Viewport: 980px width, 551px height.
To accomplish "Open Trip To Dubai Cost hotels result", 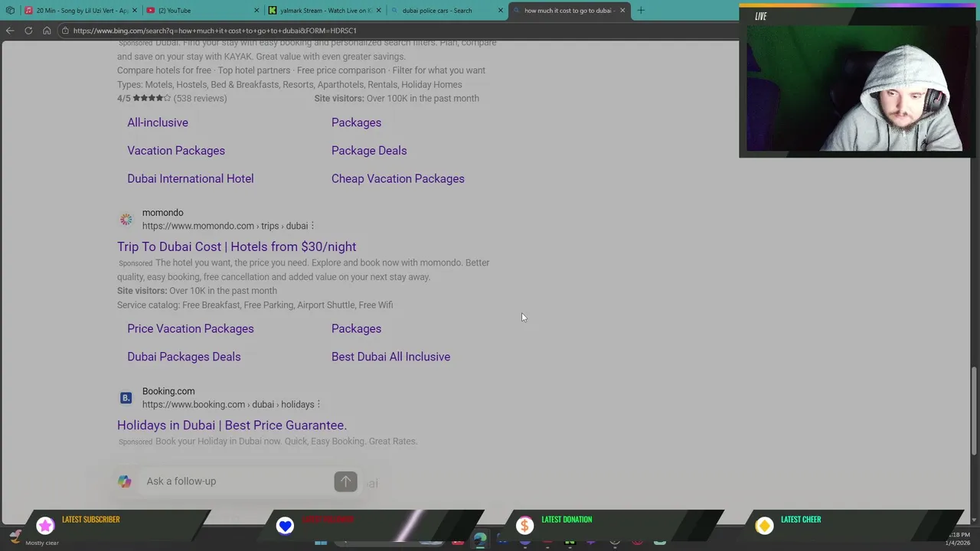I will (237, 246).
